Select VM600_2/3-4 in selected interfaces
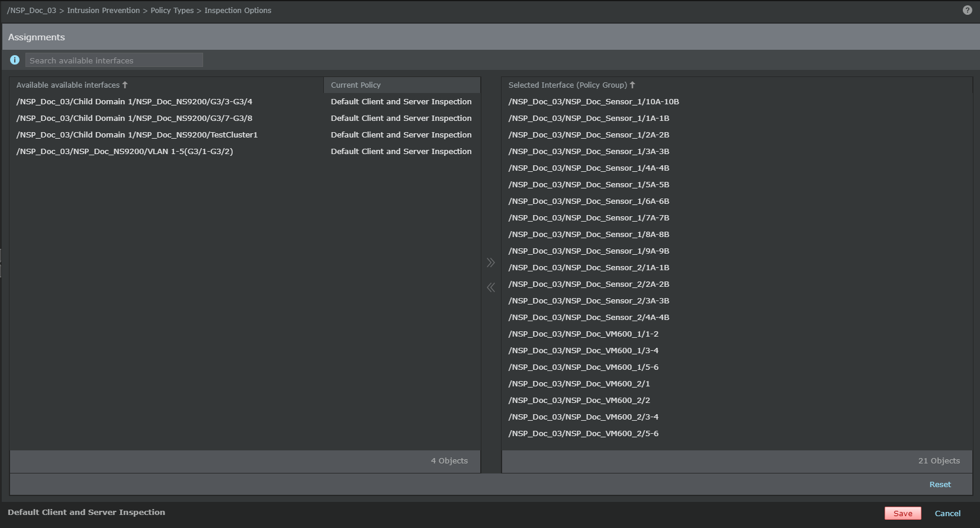The width and height of the screenshot is (980, 528). point(737,417)
